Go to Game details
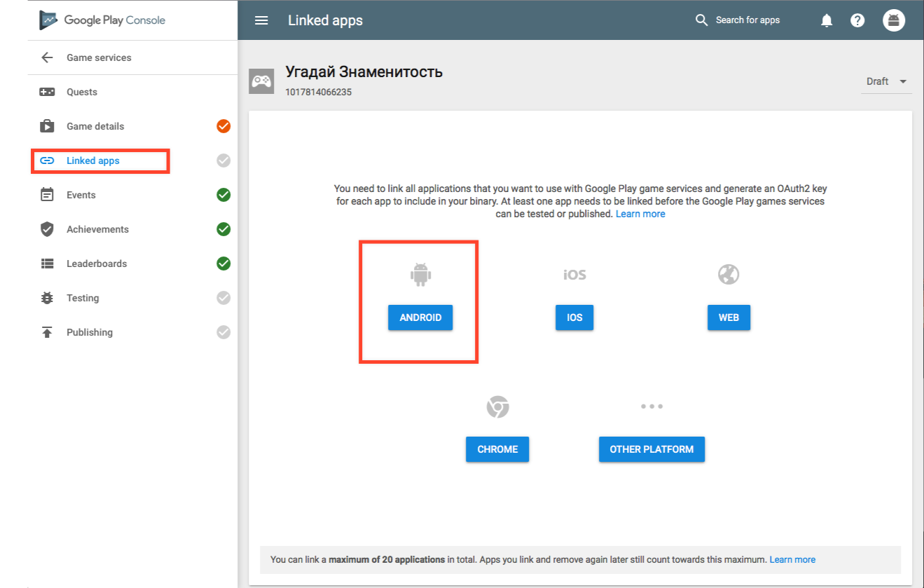The width and height of the screenshot is (924, 588). (x=95, y=126)
